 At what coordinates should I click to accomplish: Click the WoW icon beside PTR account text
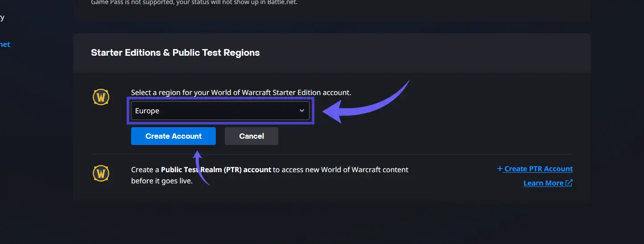[x=101, y=173]
